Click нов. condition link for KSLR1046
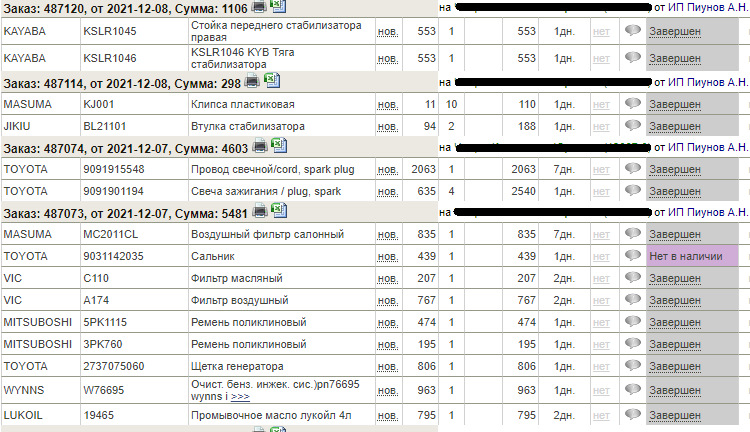This screenshot has height=432, width=750. [387, 58]
